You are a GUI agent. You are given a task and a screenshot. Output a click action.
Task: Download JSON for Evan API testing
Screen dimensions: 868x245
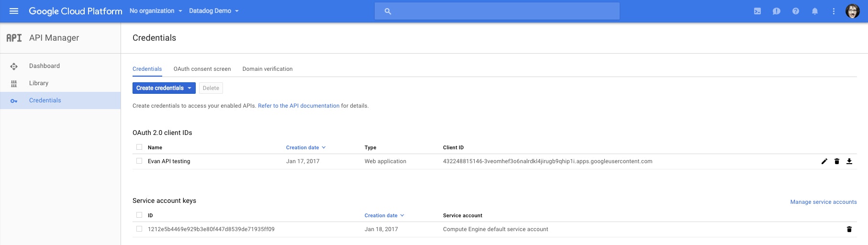pyautogui.click(x=849, y=161)
